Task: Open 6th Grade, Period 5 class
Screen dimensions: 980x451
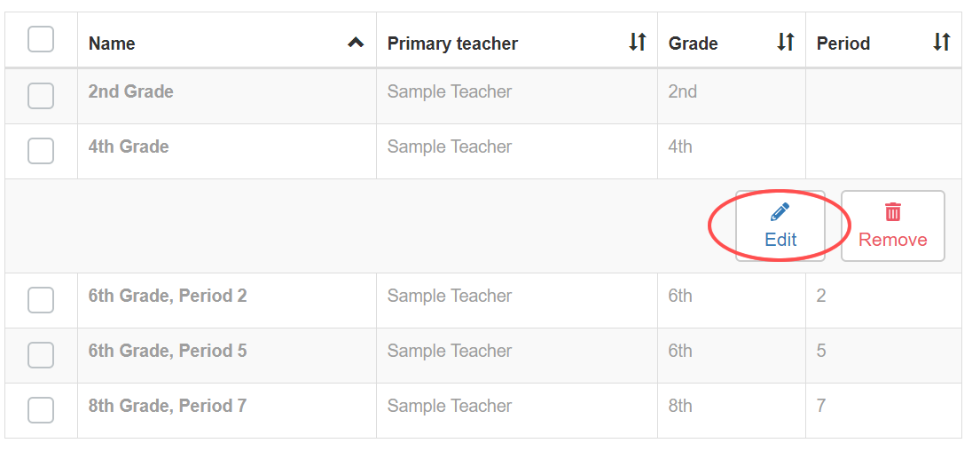Action: coord(168,351)
